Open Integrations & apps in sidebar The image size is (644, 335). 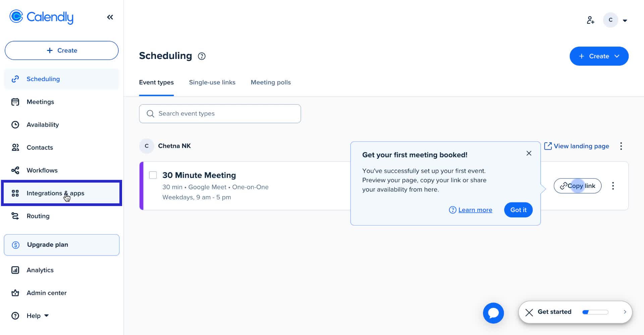point(55,193)
